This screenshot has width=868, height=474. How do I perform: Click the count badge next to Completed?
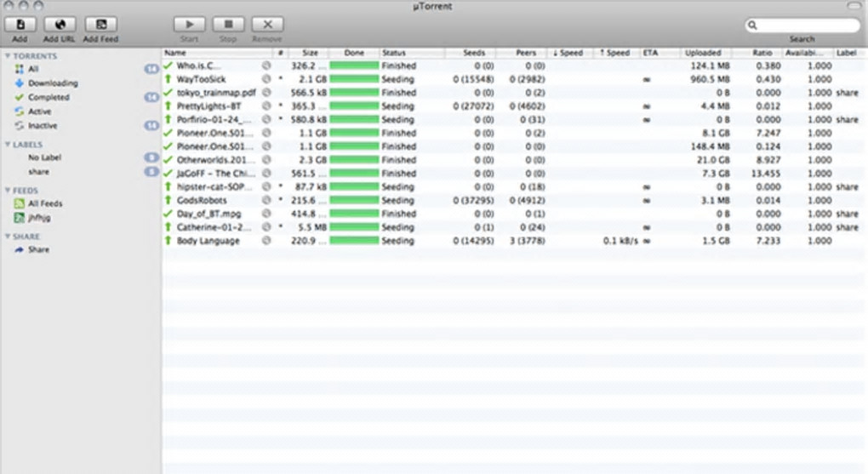coord(151,97)
